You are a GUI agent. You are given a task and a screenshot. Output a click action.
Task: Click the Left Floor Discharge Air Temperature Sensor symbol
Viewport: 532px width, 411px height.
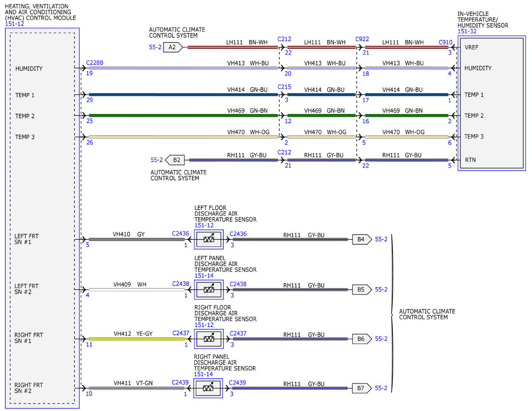[x=209, y=240]
